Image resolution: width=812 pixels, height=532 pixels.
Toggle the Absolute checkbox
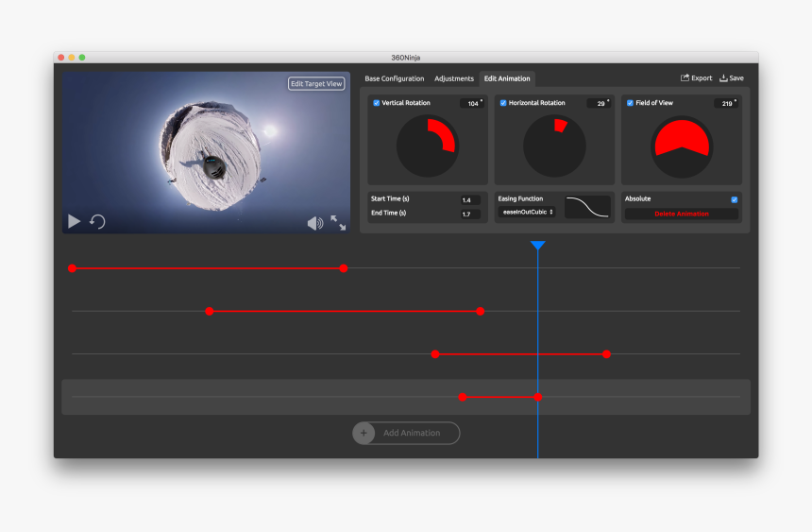point(734,199)
